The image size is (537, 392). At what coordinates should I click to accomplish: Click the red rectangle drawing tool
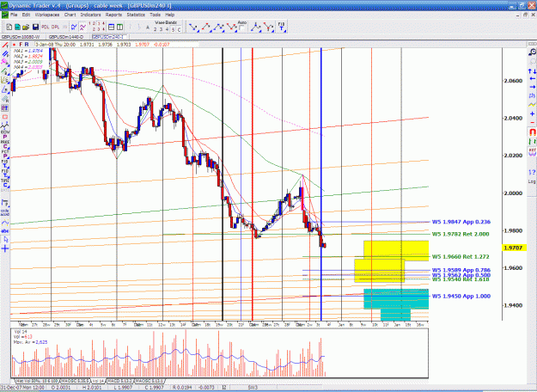point(5,117)
